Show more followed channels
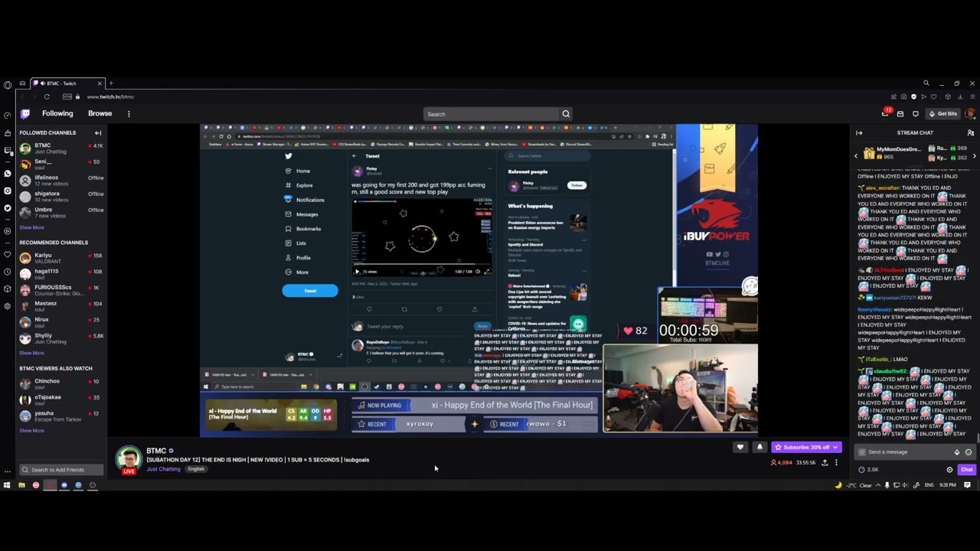 [31, 227]
